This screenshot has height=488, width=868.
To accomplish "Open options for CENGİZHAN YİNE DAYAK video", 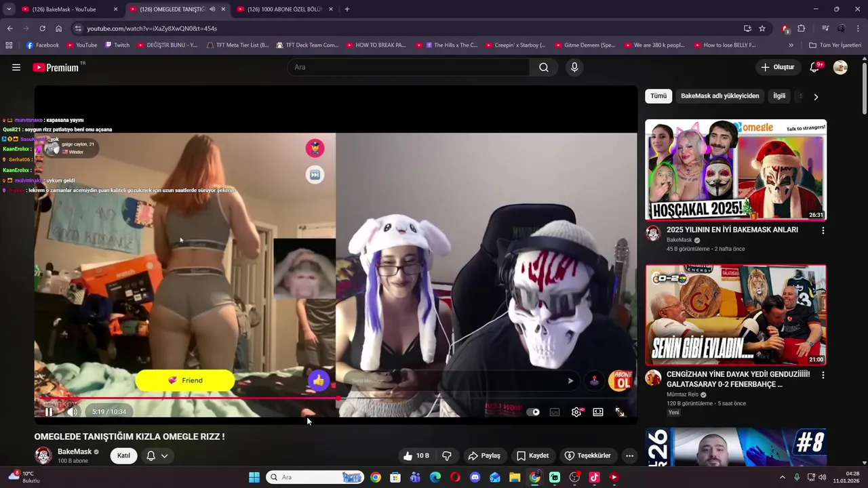I will point(823,375).
